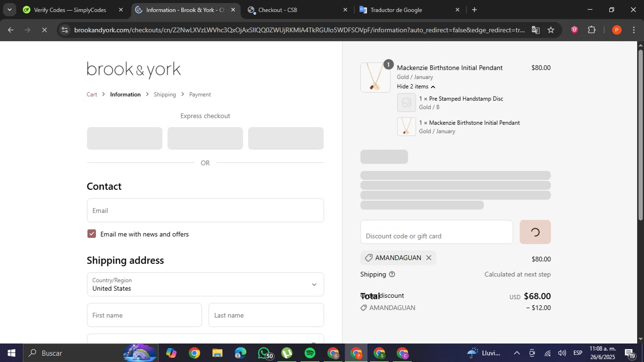This screenshot has height=362, width=644.
Task: Collapse the Hide 2 items list
Action: pos(416,87)
